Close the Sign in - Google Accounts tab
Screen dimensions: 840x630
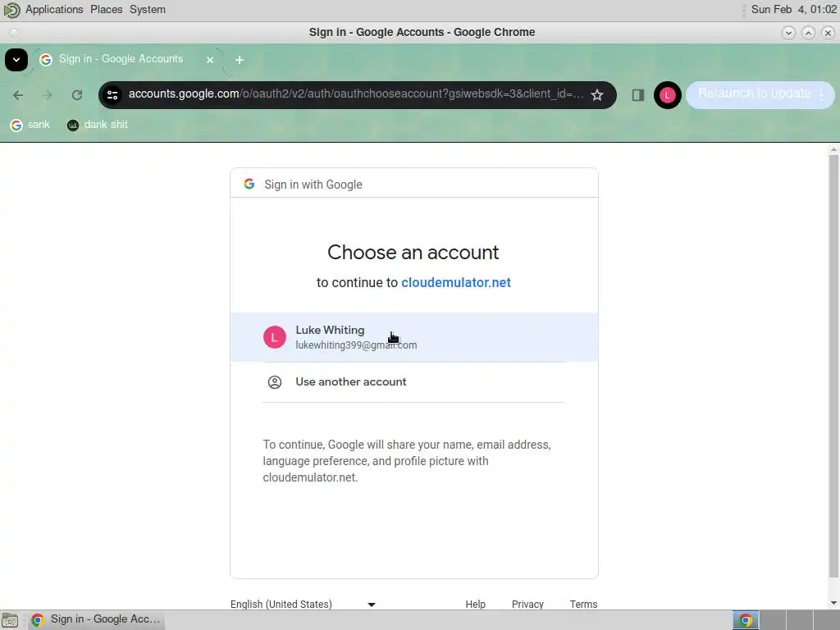point(210,59)
